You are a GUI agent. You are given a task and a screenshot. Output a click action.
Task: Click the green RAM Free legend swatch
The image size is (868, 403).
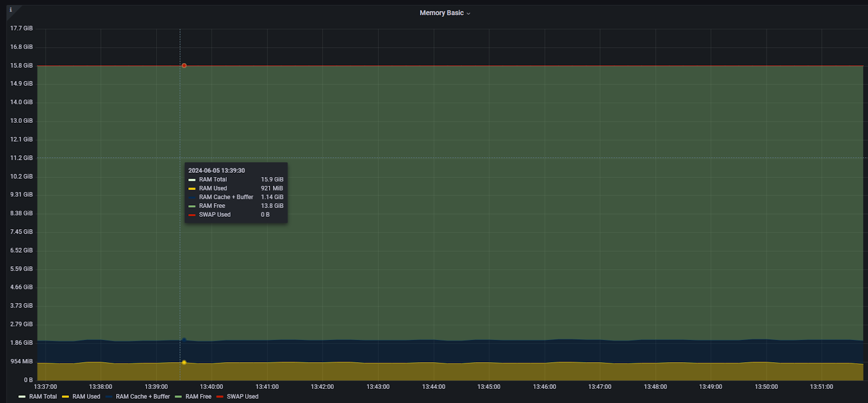[x=178, y=396]
